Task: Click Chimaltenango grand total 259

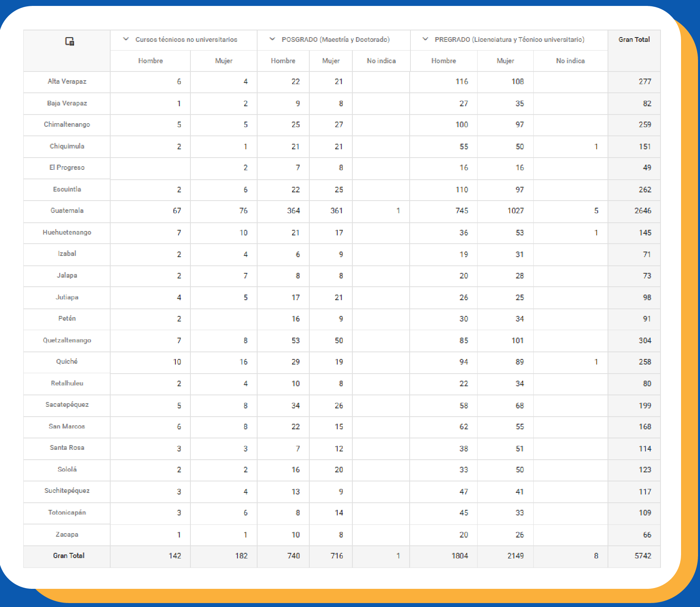Action: (645, 125)
